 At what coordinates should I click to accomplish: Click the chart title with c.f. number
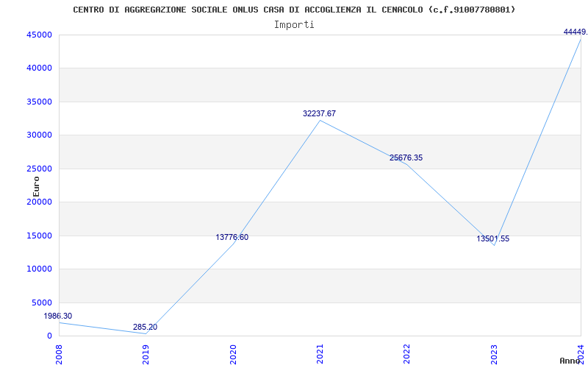(x=294, y=10)
